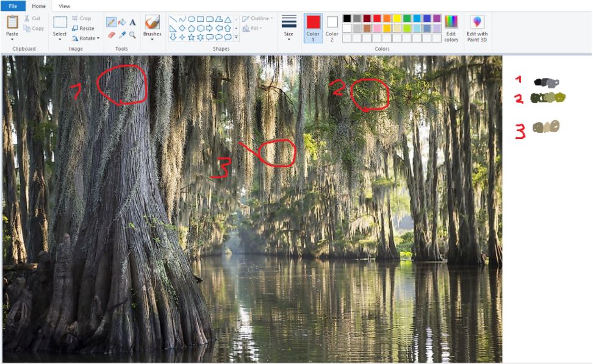
Task: Click the Magnifier zoom tool
Action: pyautogui.click(x=132, y=35)
